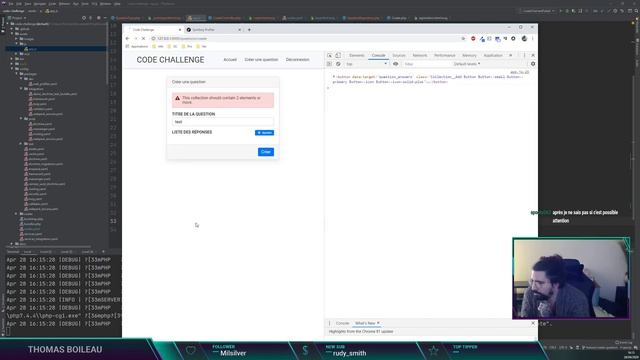Click the webcam overlay thumbnail
This screenshot has height=360, width=640.
click(571, 278)
